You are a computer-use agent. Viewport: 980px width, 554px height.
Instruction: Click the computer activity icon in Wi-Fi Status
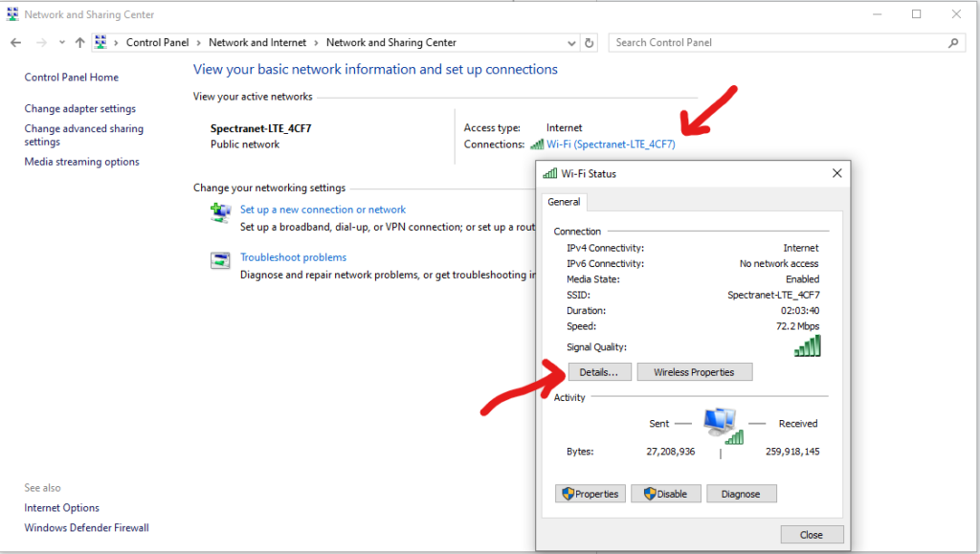click(x=721, y=419)
